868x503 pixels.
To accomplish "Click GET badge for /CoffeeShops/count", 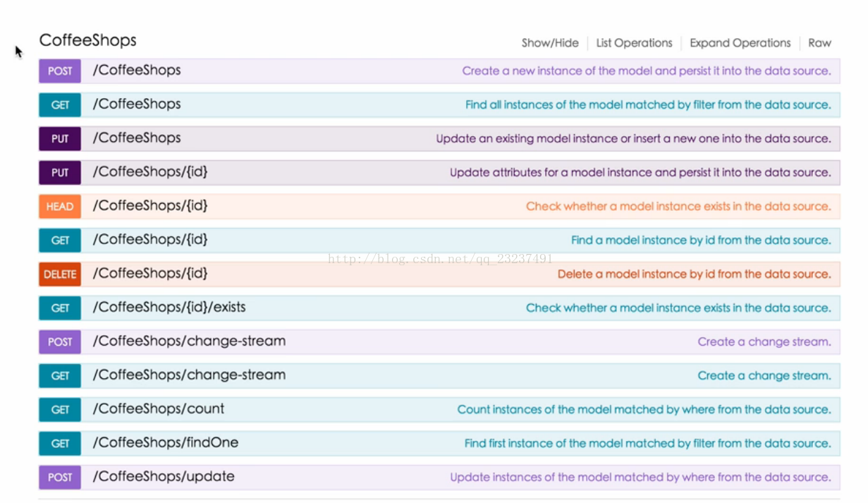I will [x=60, y=409].
